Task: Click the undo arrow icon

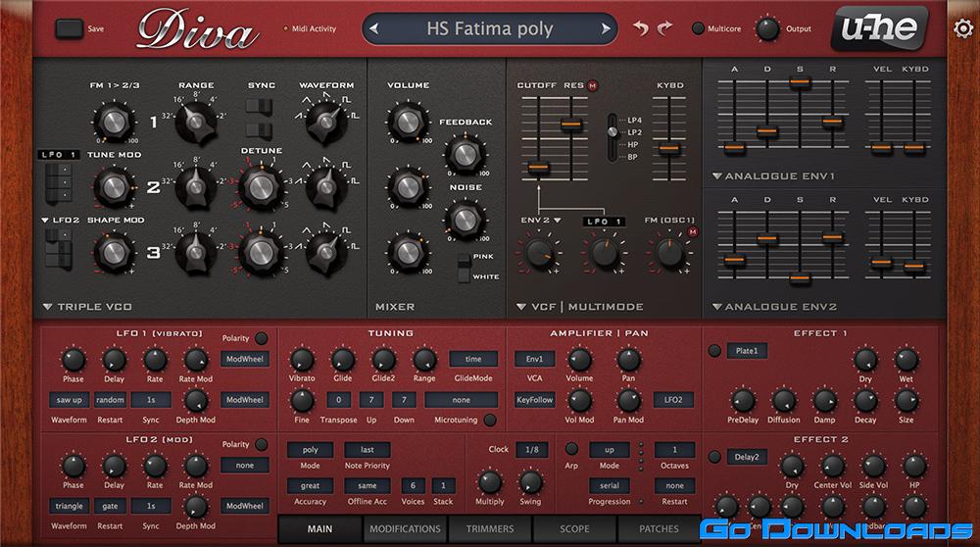Action: click(x=641, y=28)
